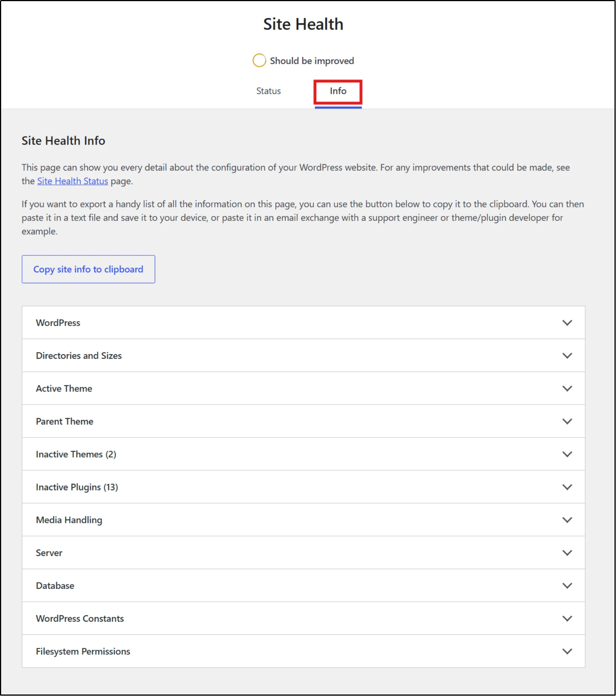Expand Inactive Plugins (13) chevron
The width and height of the screenshot is (616, 696).
[x=567, y=487]
